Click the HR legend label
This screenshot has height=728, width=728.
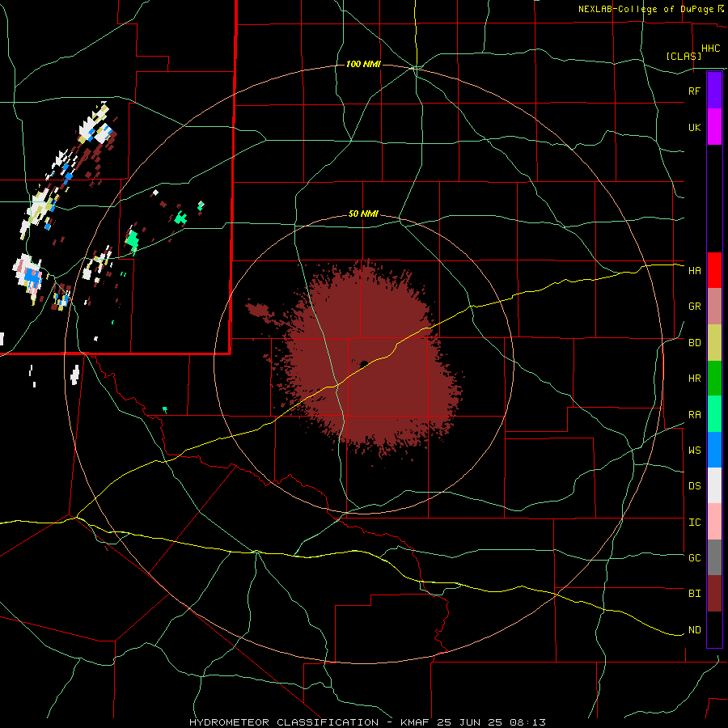click(694, 379)
